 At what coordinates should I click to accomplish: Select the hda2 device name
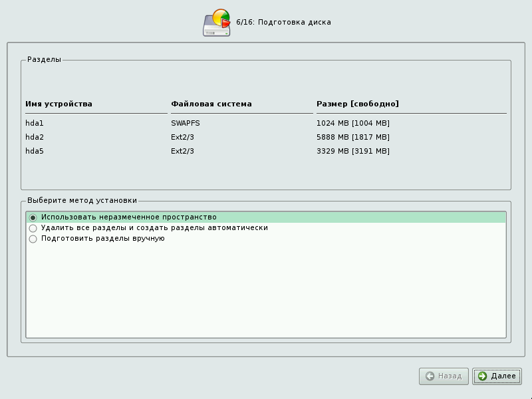tap(35, 137)
